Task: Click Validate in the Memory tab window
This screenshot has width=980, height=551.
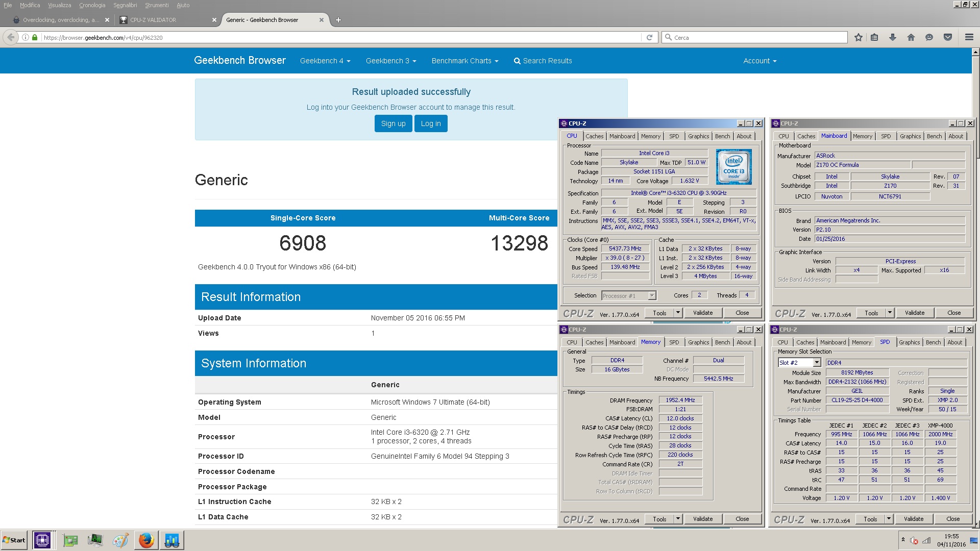Action: coord(703,519)
